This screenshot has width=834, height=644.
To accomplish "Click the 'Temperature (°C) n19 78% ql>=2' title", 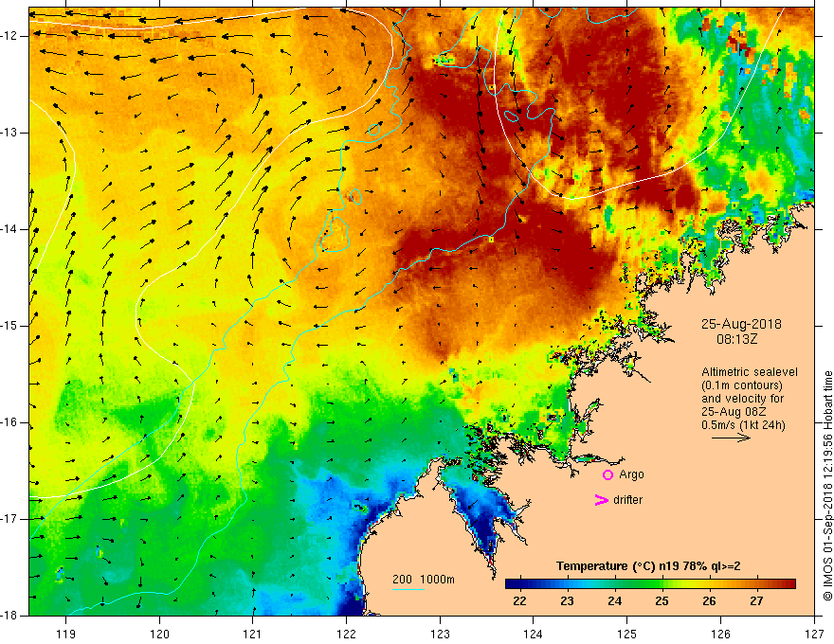I will point(648,566).
